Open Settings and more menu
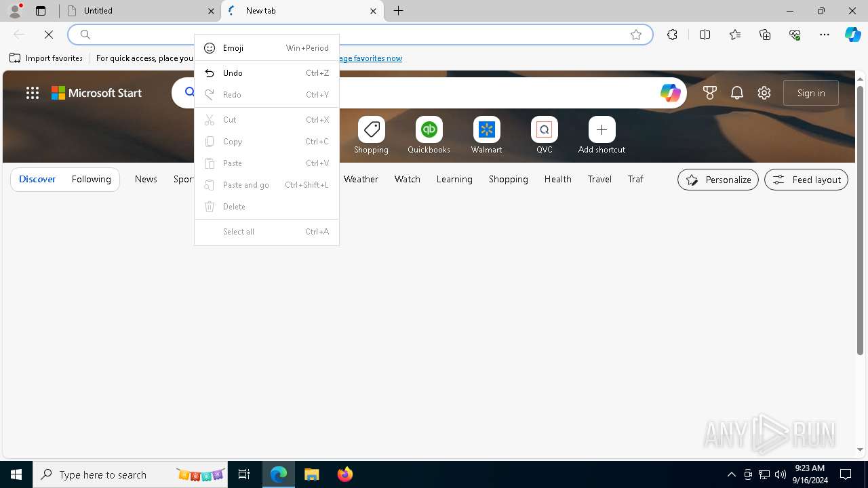Screen dimensions: 868x488 pos(825,35)
